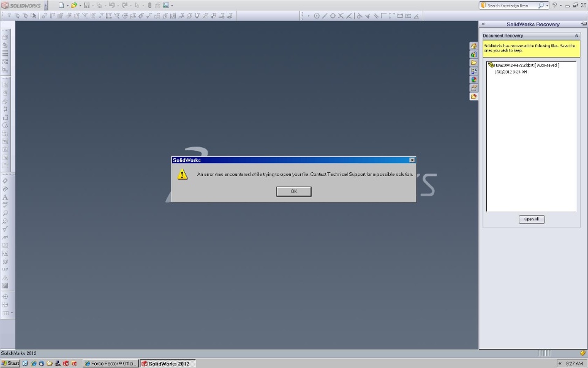Screen dimensions: 588x368
Task: Open the search type dropdown arrow
Action: coord(547,6)
